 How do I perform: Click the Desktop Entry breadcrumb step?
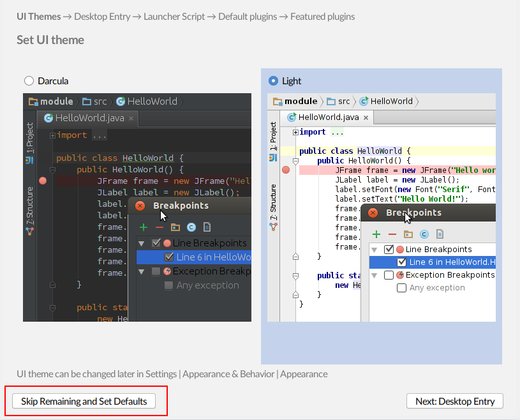[x=102, y=17]
